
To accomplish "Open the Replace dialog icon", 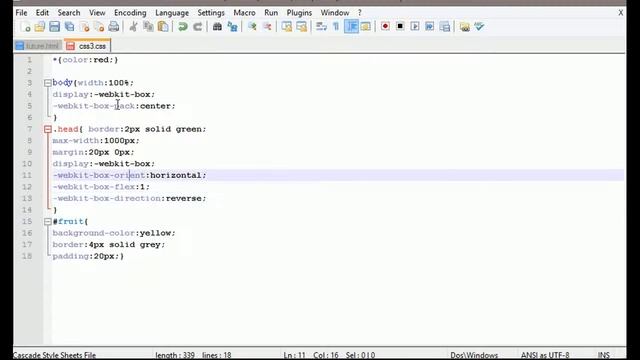I will pos(232,27).
